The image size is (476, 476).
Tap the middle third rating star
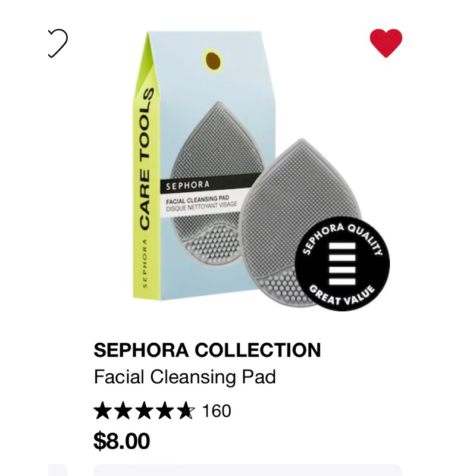pyautogui.click(x=144, y=411)
